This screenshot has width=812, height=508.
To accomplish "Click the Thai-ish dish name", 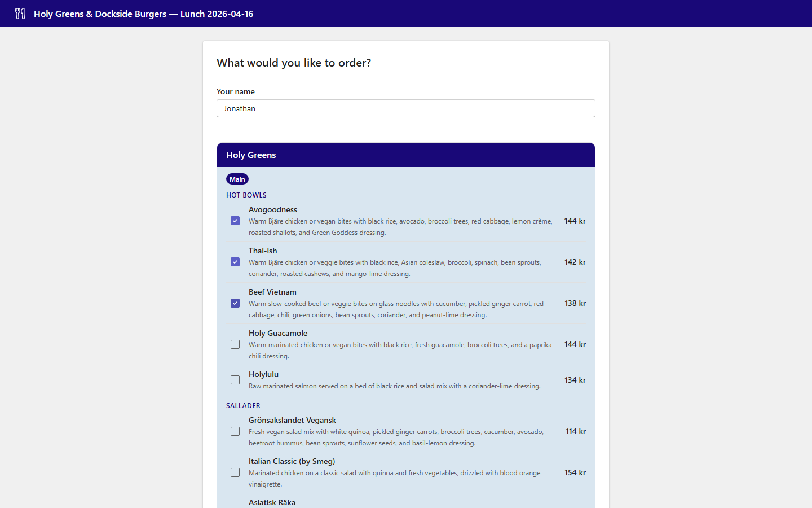I will pos(263,251).
